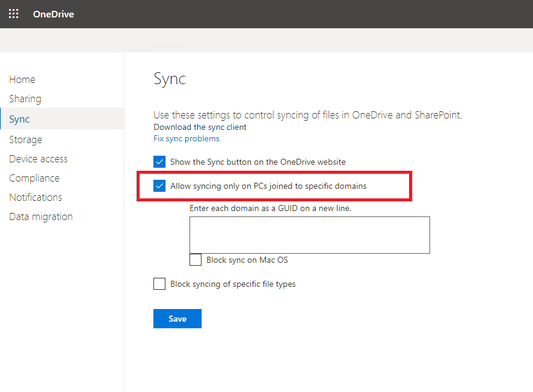The width and height of the screenshot is (533, 392).
Task: Check Block syncing of specific file types
Action: pyautogui.click(x=159, y=284)
